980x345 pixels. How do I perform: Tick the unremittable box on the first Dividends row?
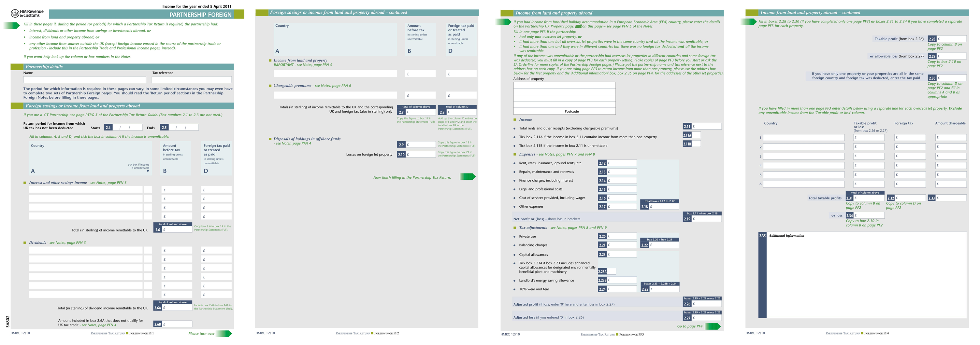148,250
